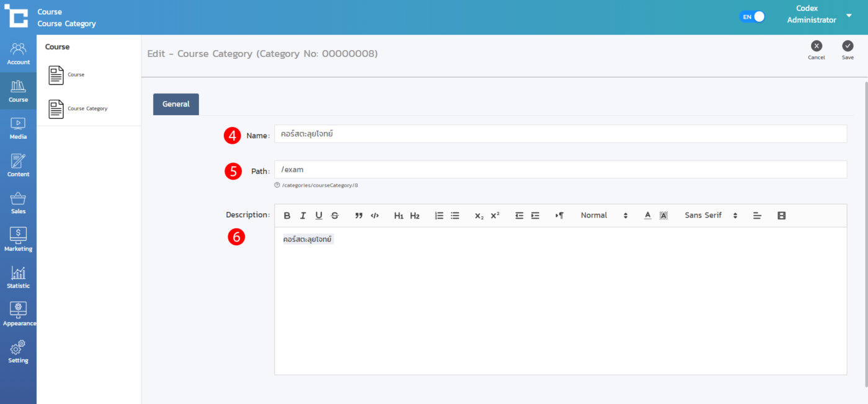Toggle strikethrough text formatting
This screenshot has height=404, width=868.
(335, 216)
